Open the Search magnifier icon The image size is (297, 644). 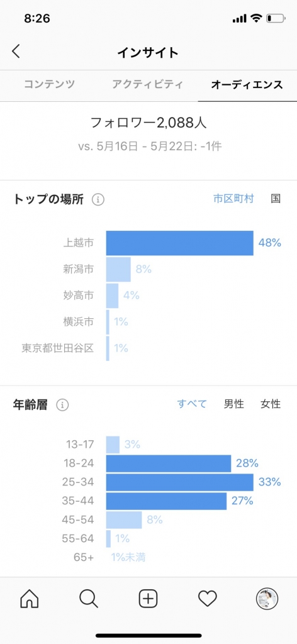(x=89, y=599)
